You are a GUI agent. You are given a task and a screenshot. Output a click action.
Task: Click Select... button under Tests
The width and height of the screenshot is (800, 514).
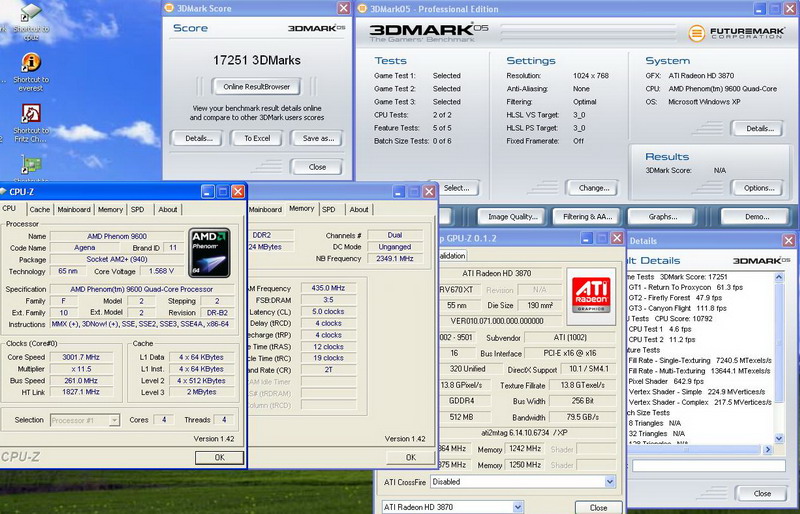pyautogui.click(x=456, y=188)
